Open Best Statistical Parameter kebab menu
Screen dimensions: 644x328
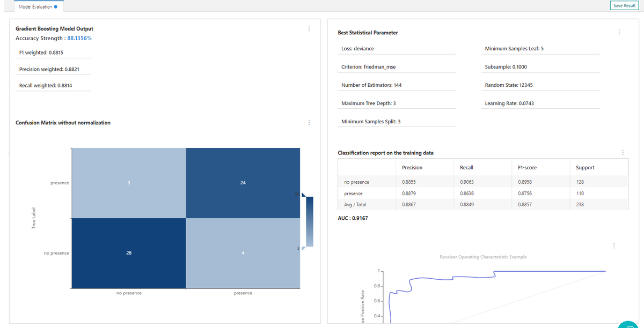tap(619, 32)
